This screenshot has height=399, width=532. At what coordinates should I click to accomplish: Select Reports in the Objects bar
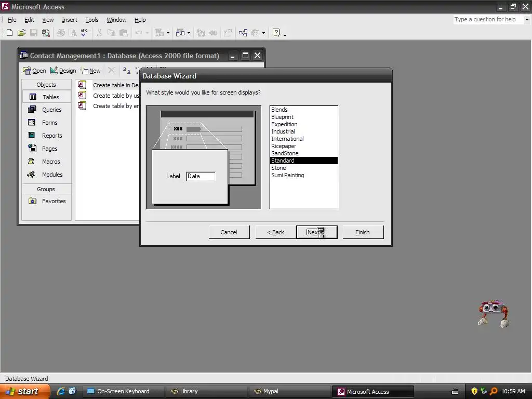click(x=46, y=136)
